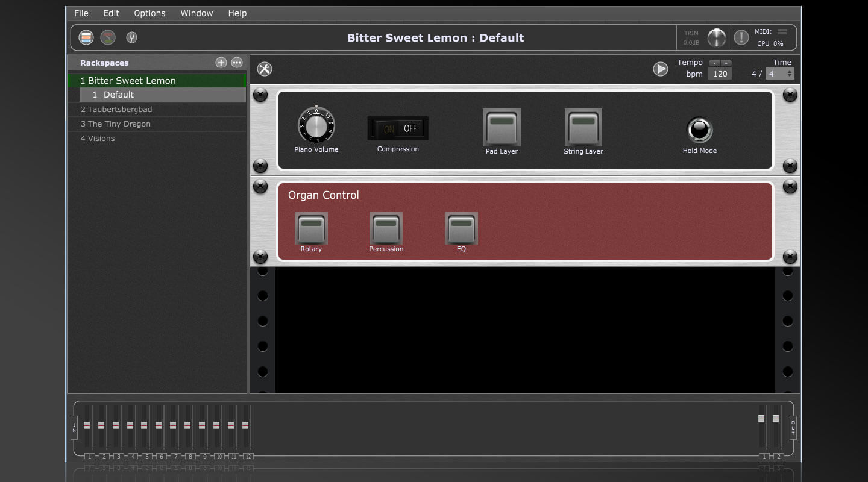Toggle the Pad Layer button
This screenshot has width=868, height=482.
502,127
